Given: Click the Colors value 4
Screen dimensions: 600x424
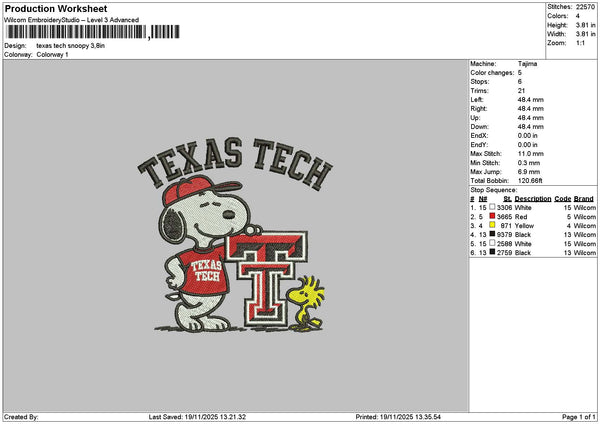Looking at the screenshot, I should tap(577, 16).
